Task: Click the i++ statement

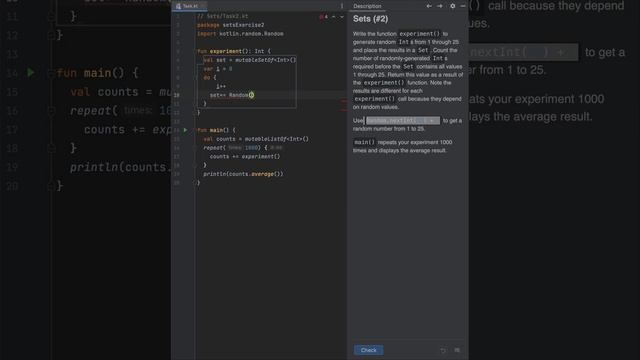Action: (221, 86)
